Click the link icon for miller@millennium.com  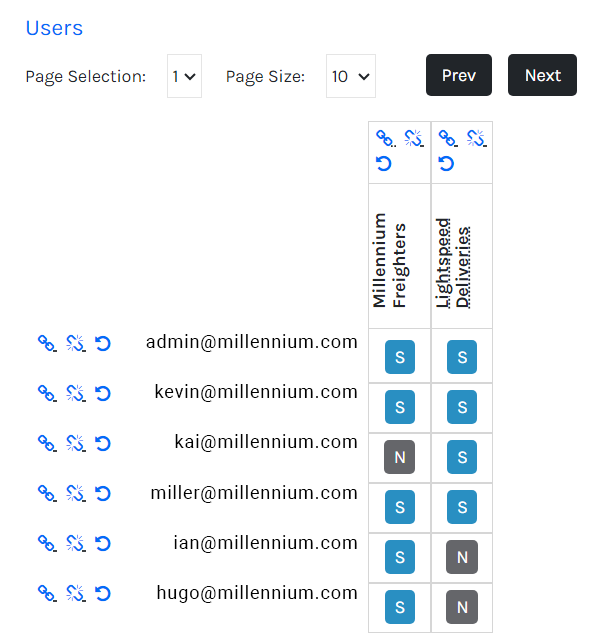(x=47, y=494)
